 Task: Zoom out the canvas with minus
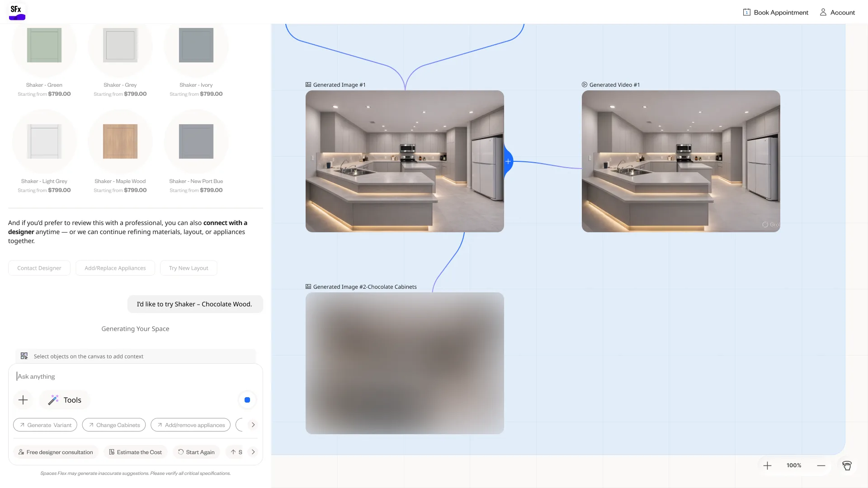[x=821, y=465]
